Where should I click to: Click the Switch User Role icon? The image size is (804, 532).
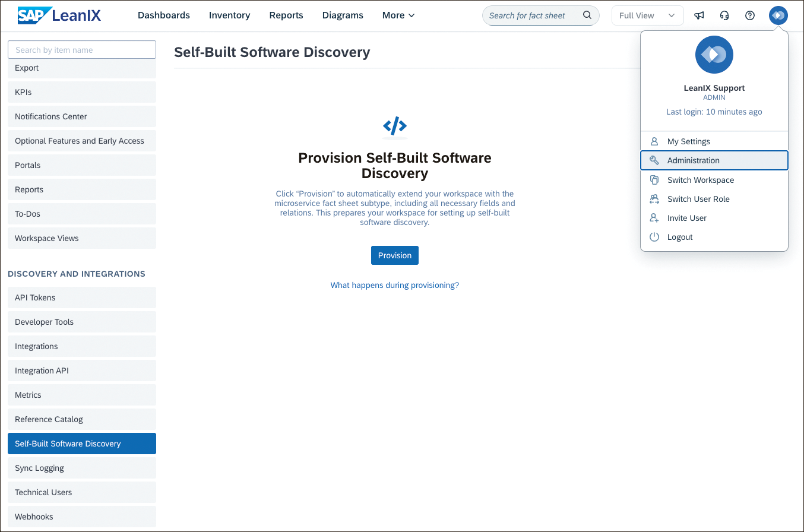click(x=654, y=199)
